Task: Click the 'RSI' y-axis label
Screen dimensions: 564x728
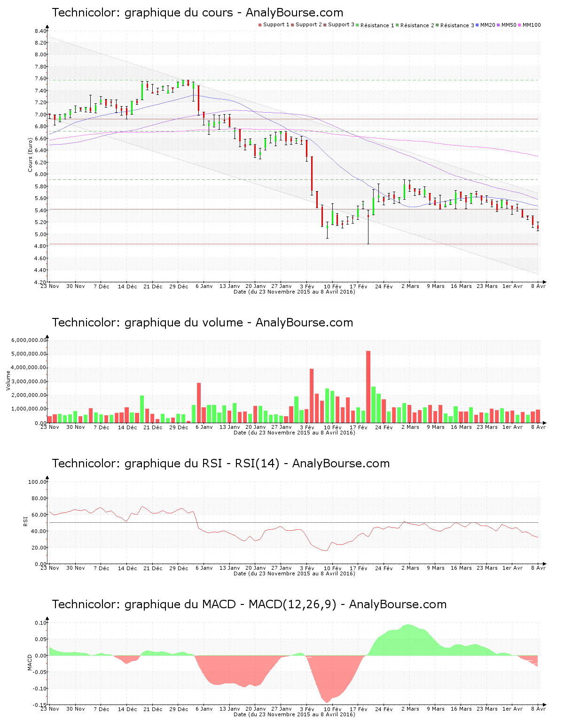Action: (25, 521)
